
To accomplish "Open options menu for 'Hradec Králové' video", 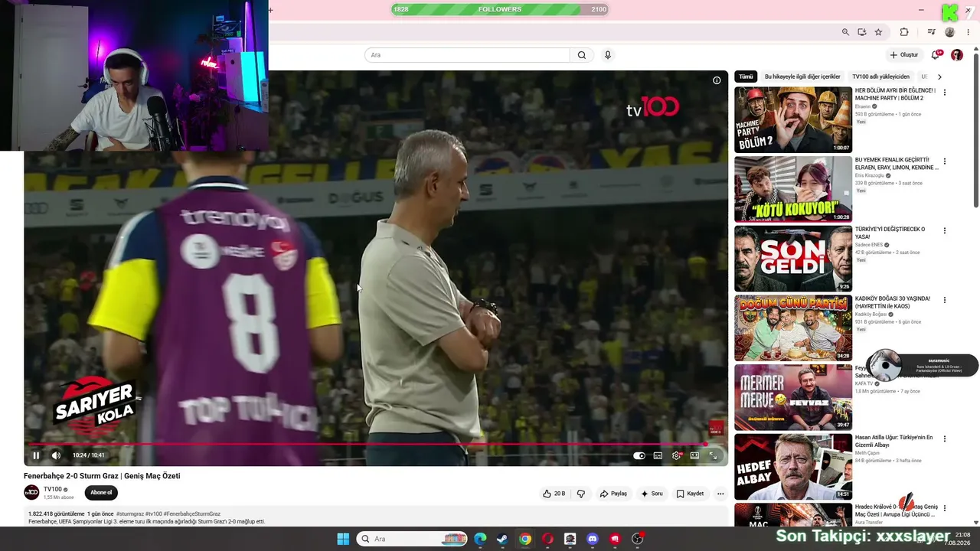I will tap(945, 508).
